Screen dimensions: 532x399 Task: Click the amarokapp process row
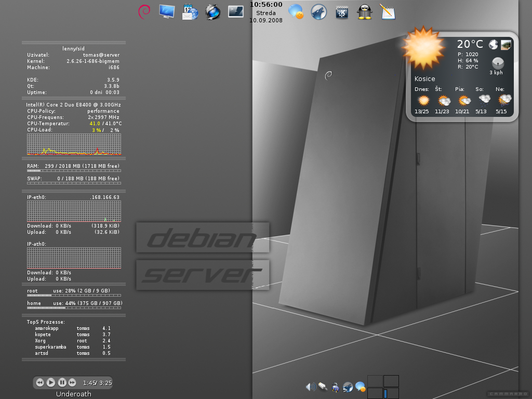tap(73, 328)
